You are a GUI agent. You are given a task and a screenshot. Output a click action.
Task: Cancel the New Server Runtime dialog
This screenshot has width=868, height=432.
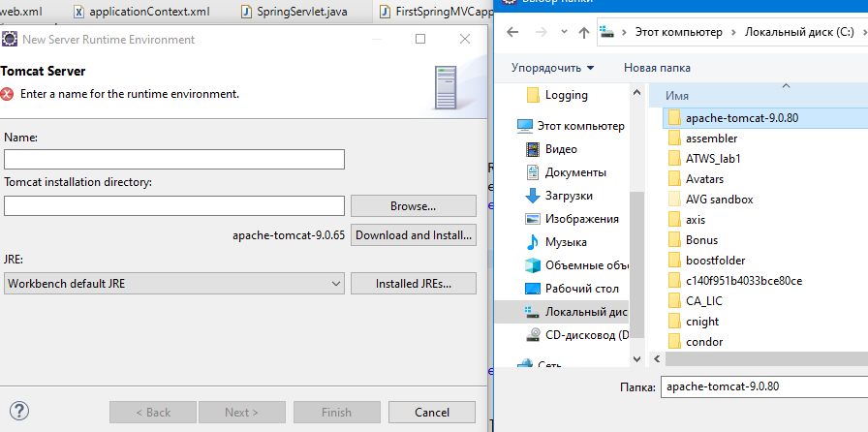pos(432,412)
